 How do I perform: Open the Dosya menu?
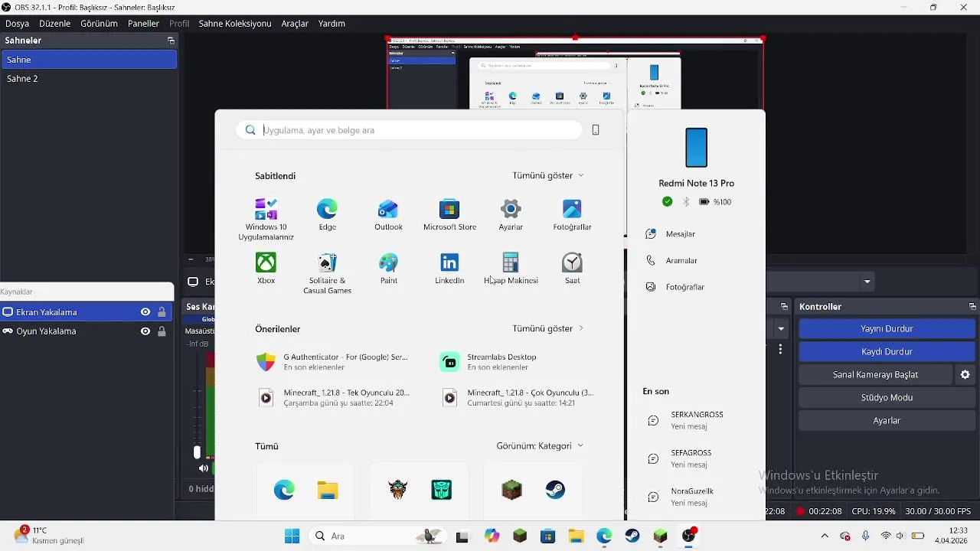tap(17, 24)
